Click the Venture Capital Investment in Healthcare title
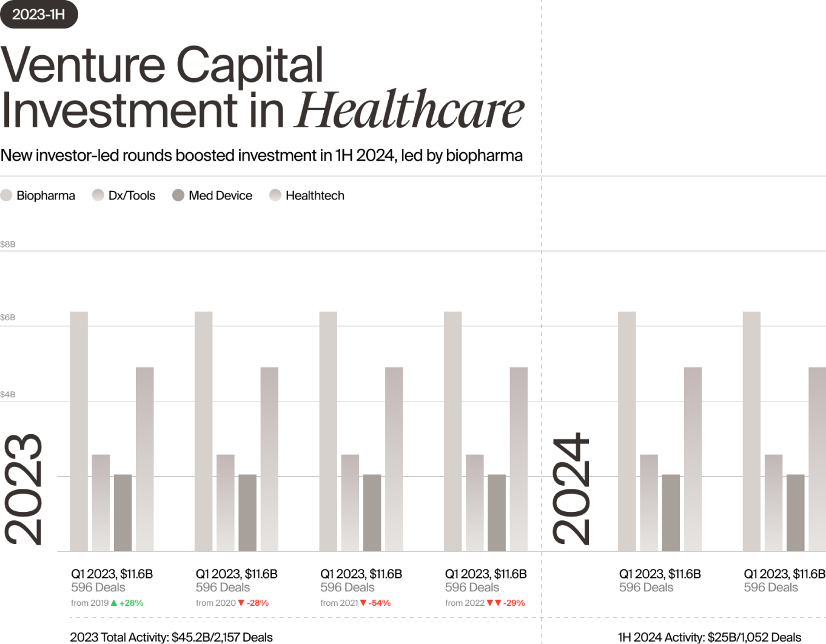The height and width of the screenshot is (644, 826). click(x=262, y=87)
